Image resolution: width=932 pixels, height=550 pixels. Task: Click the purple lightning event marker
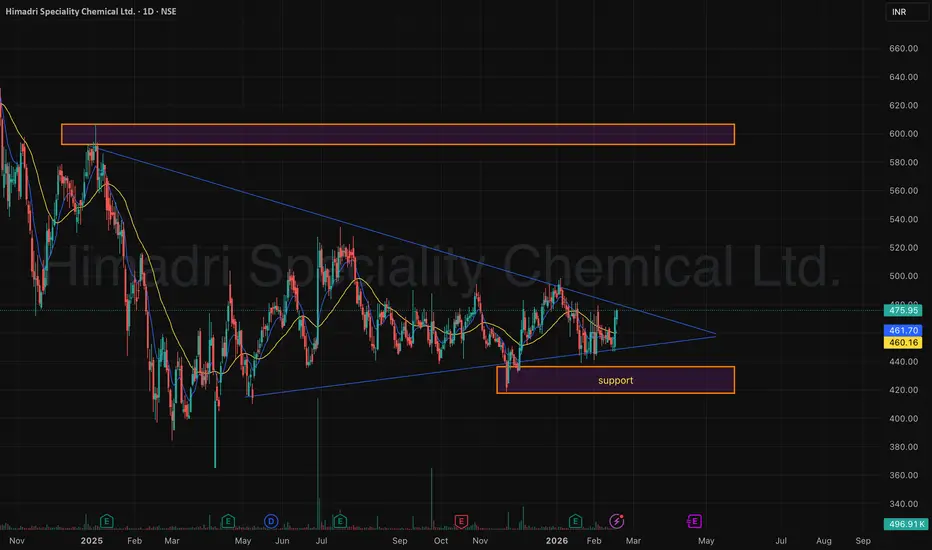617,521
